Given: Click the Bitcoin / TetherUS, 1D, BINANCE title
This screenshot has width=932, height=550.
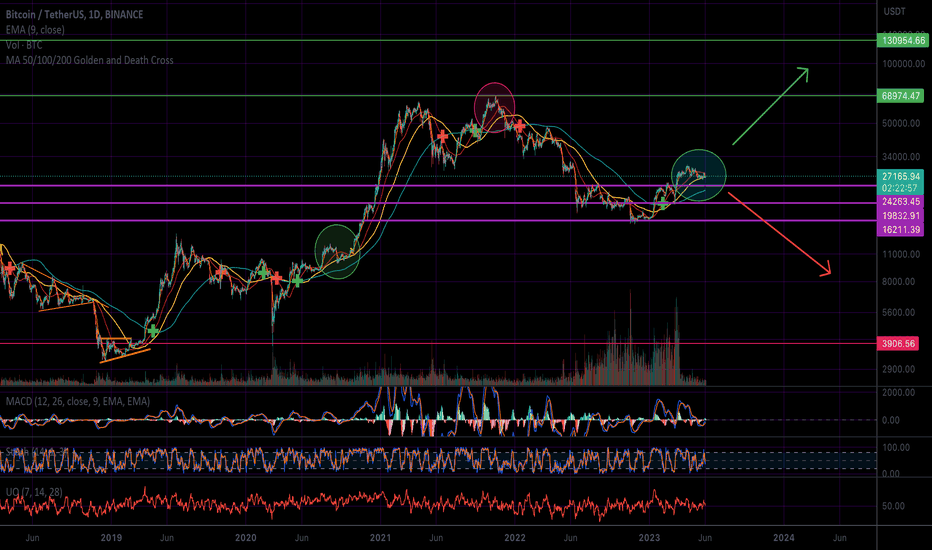Looking at the screenshot, I should tap(74, 14).
